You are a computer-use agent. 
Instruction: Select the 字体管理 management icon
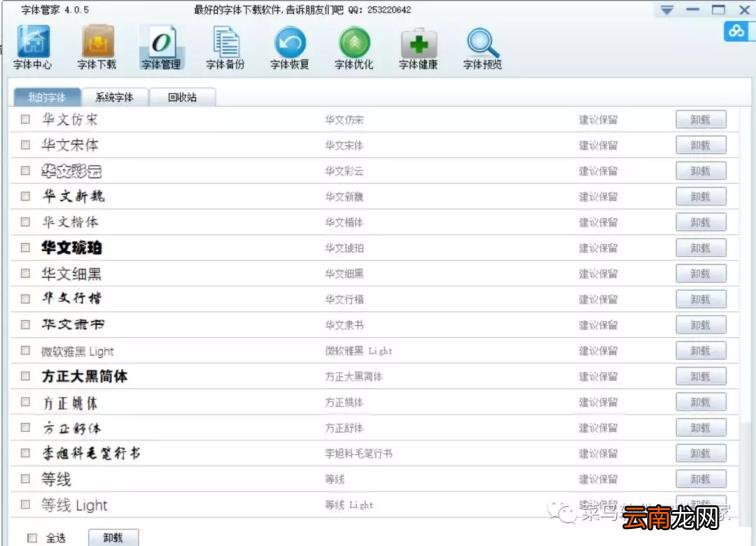click(x=161, y=48)
